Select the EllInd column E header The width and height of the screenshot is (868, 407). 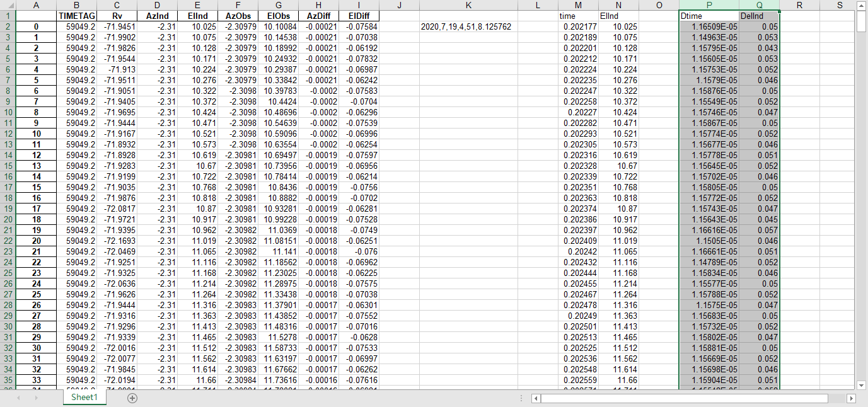point(197,6)
